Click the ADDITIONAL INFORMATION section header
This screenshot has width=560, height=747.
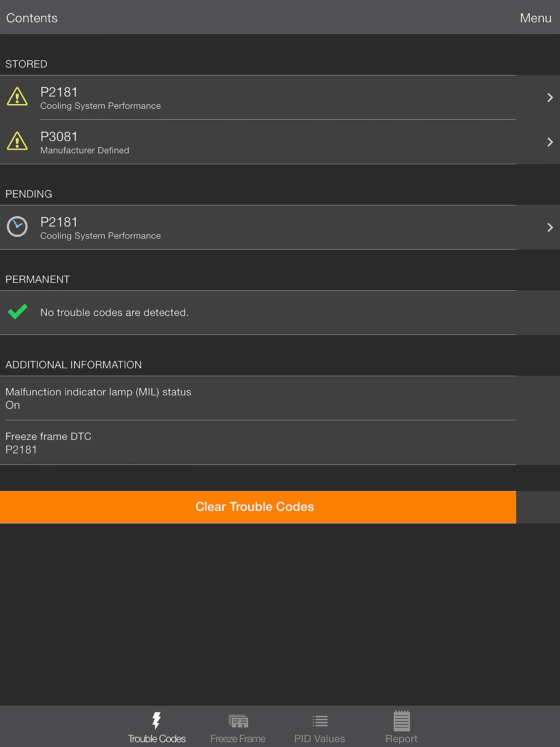pos(74,364)
